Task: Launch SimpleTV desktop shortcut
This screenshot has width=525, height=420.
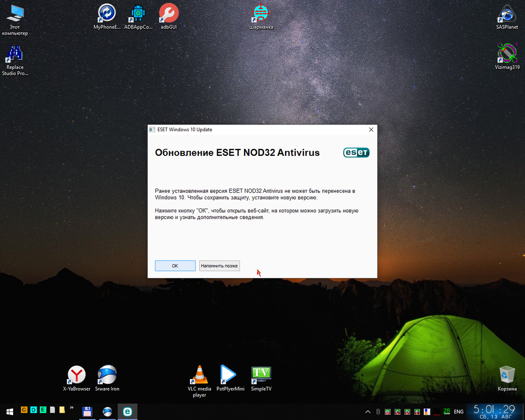Action: [x=261, y=379]
